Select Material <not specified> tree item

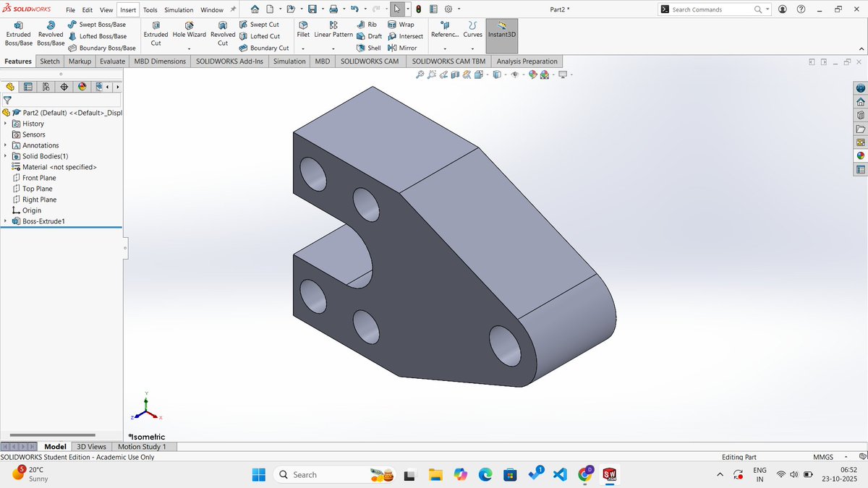coord(59,167)
